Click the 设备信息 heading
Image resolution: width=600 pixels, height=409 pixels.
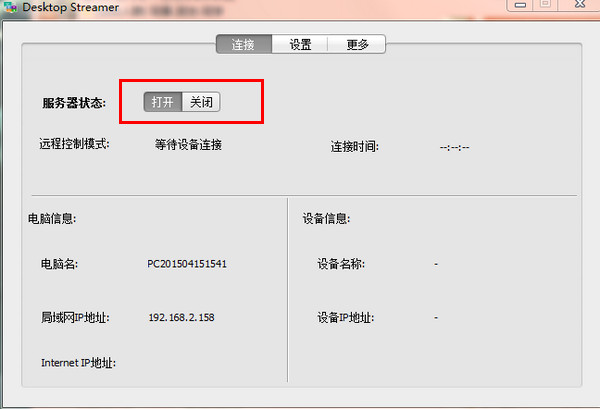326,218
